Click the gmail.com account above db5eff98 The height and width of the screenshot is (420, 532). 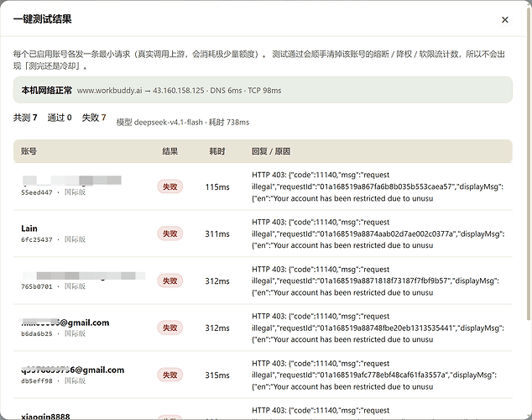[x=73, y=370]
